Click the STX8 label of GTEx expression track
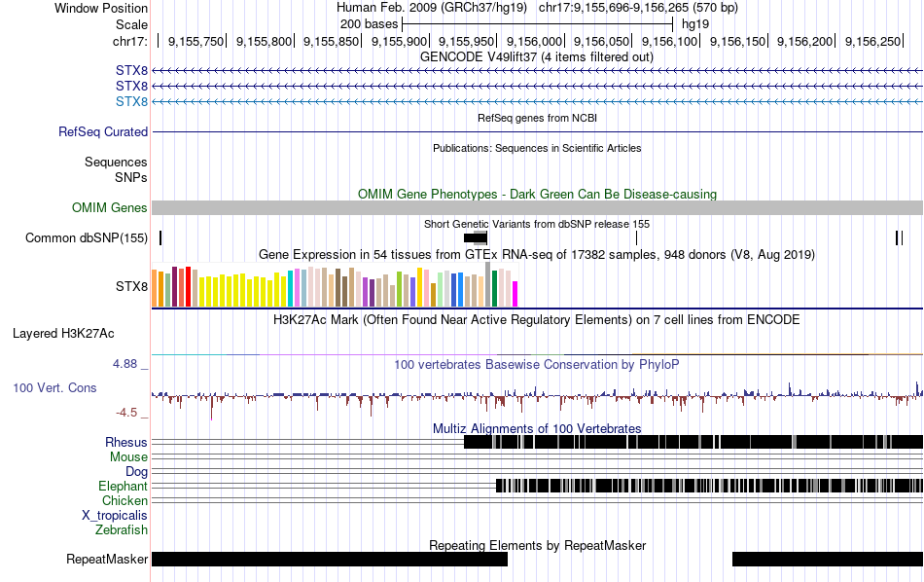 pos(131,286)
